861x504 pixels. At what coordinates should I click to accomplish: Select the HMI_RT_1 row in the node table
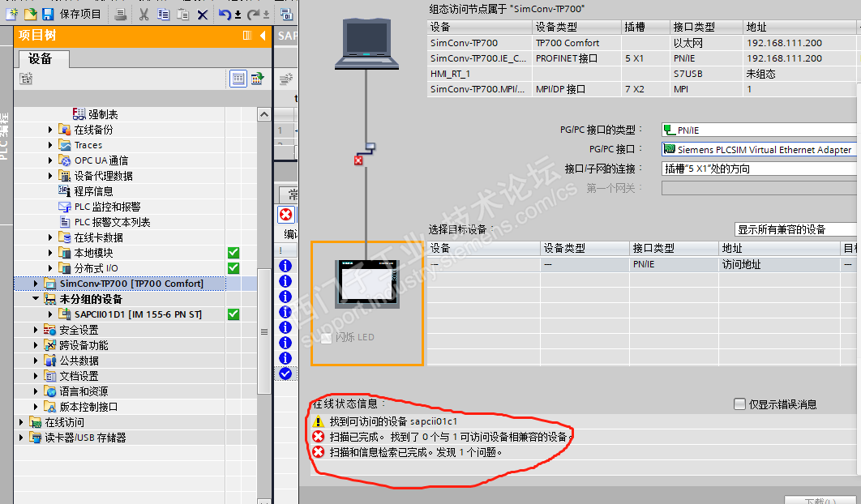641,74
